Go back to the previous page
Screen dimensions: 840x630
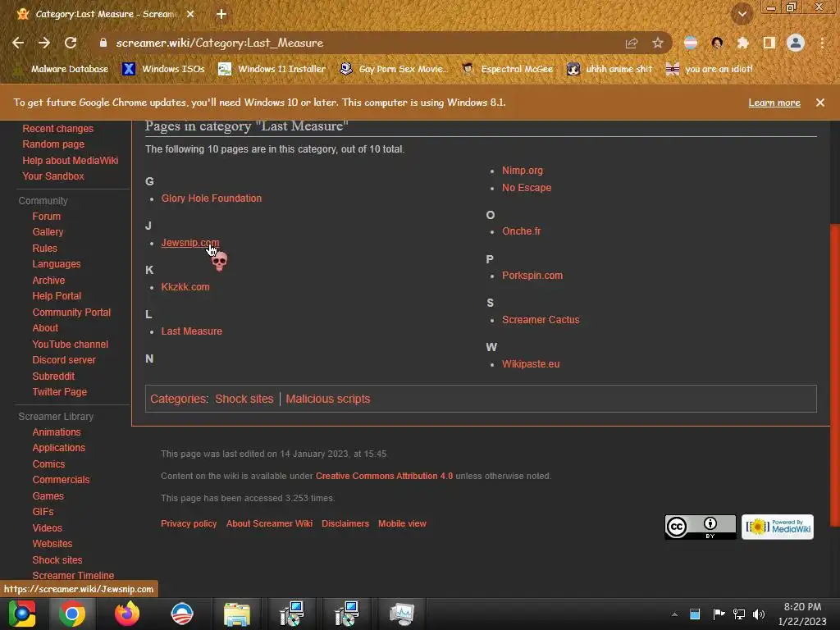[18, 43]
